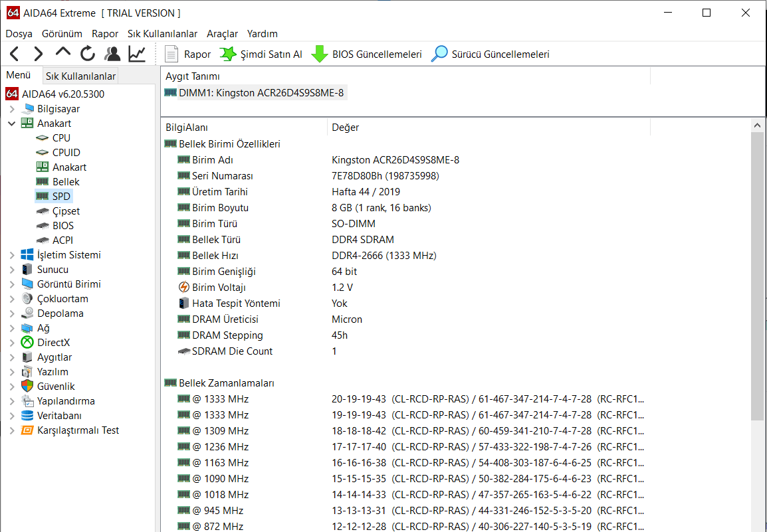Click the DirectX Xbox icon
The height and width of the screenshot is (532, 767).
27,342
